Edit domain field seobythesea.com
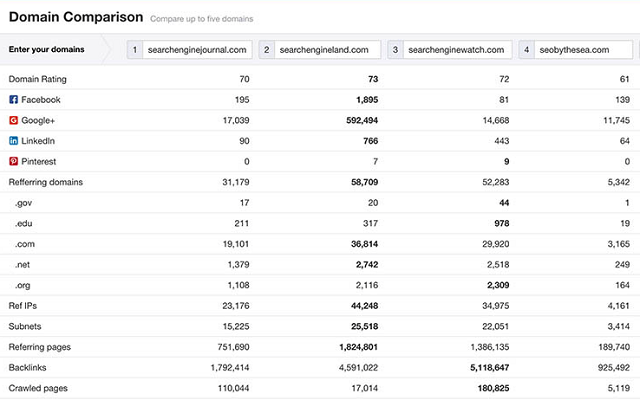The image size is (640, 400). 584,50
